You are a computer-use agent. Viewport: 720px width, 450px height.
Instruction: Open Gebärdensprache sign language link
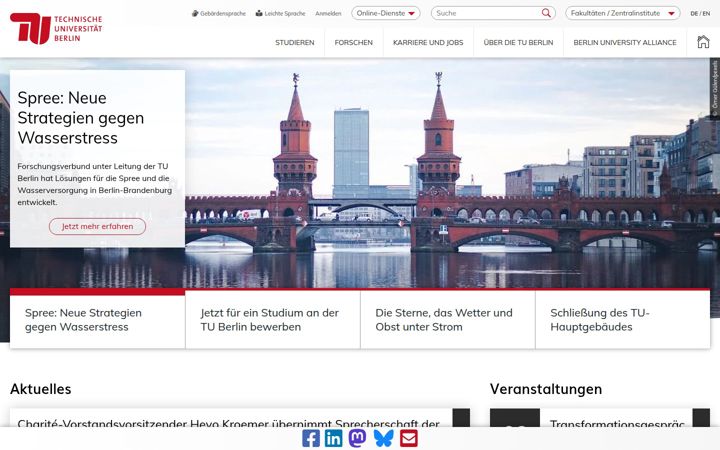219,13
